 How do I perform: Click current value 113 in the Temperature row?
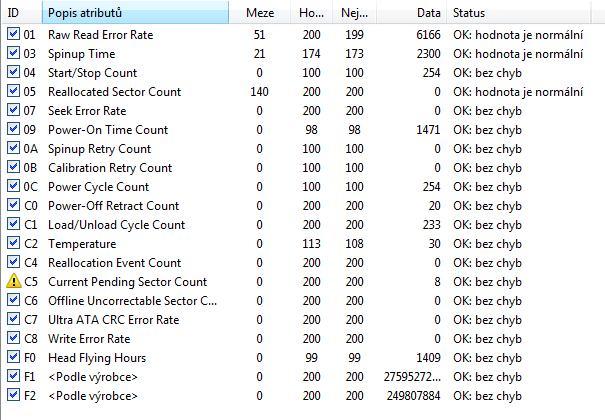[311, 244]
